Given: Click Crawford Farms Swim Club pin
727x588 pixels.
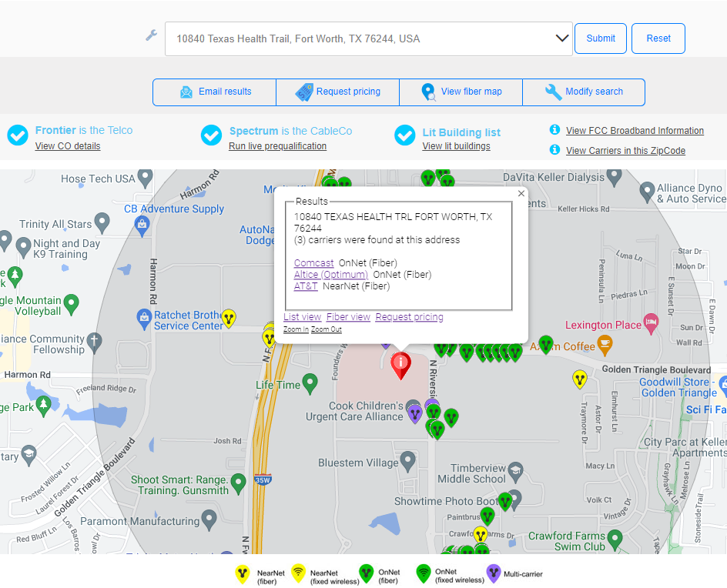Looking at the screenshot, I should coord(615,540).
